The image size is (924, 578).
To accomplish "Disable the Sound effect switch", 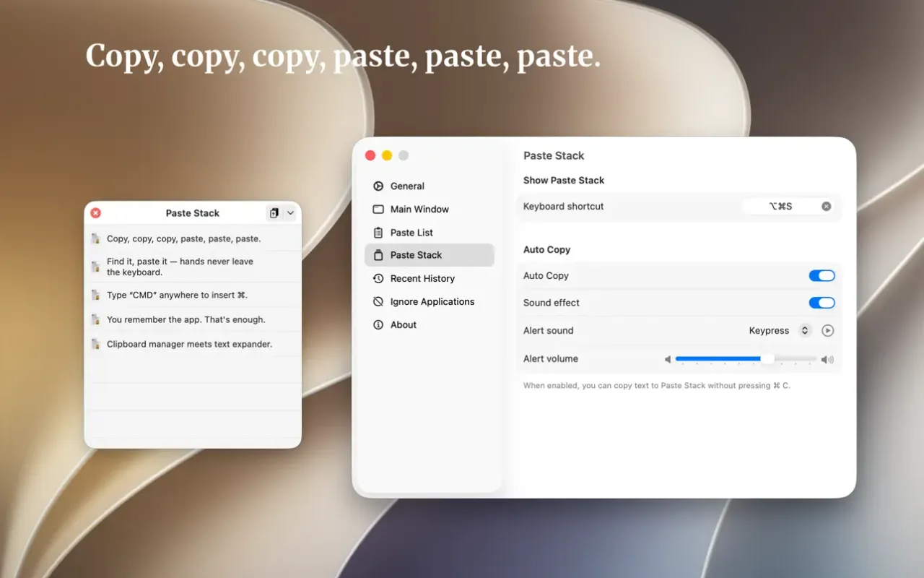I will 821,303.
